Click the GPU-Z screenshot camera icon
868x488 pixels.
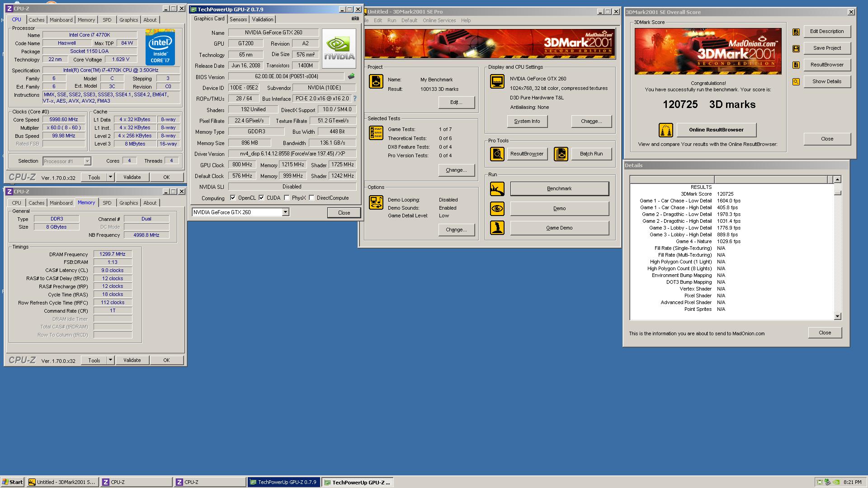point(355,19)
